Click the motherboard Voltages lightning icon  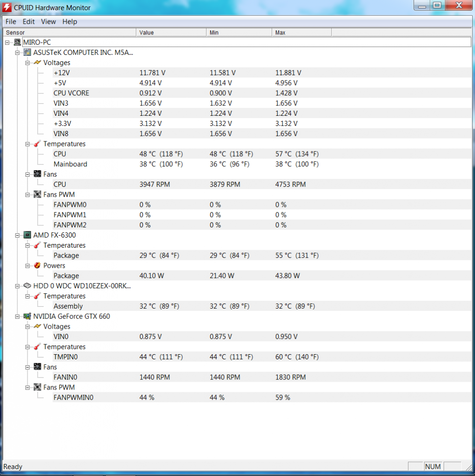37,63
